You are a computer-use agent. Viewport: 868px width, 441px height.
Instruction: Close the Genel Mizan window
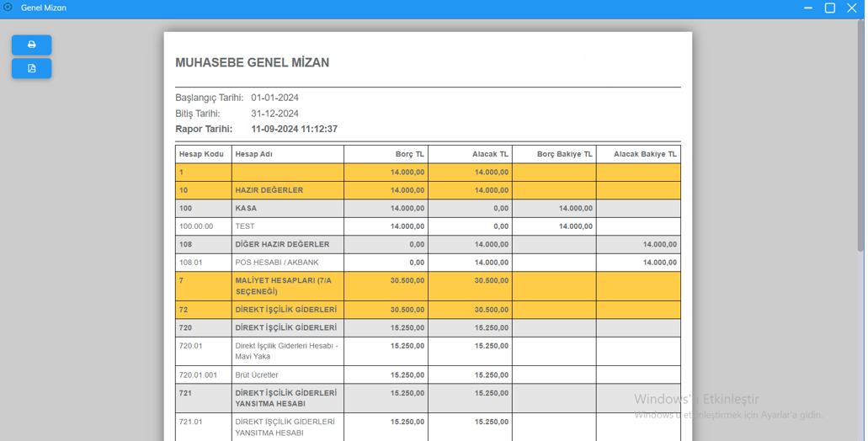(853, 8)
